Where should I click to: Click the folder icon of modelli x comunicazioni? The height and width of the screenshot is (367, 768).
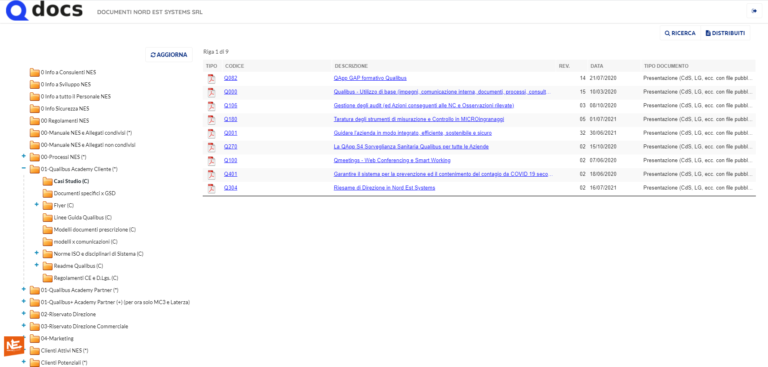(x=47, y=242)
